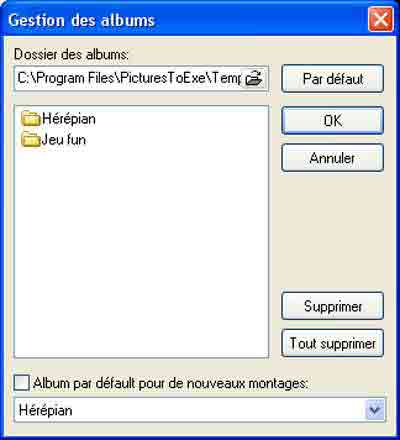This screenshot has height=440, width=400.
Task: Click the 'Dossier des albums:' label
Action: (x=71, y=54)
